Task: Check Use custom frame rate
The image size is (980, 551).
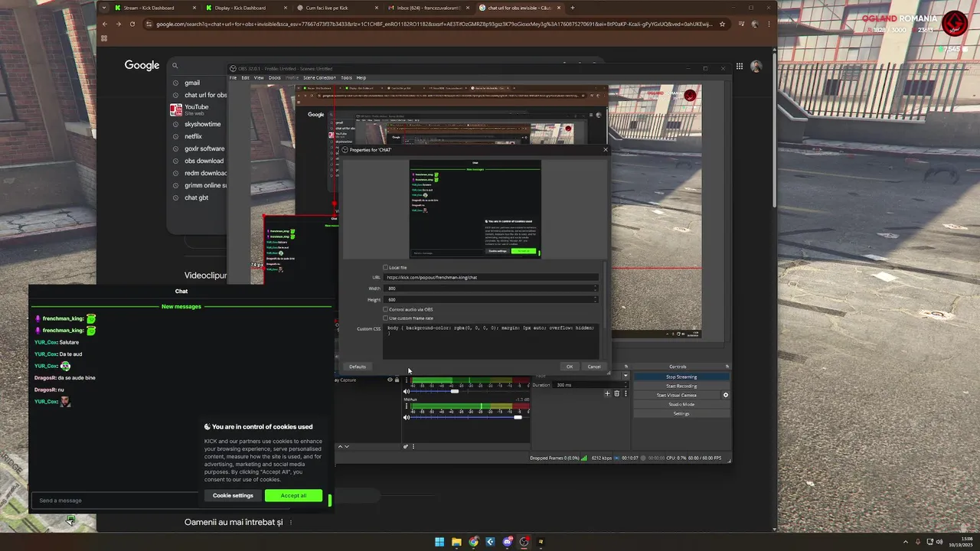Action: tap(385, 318)
